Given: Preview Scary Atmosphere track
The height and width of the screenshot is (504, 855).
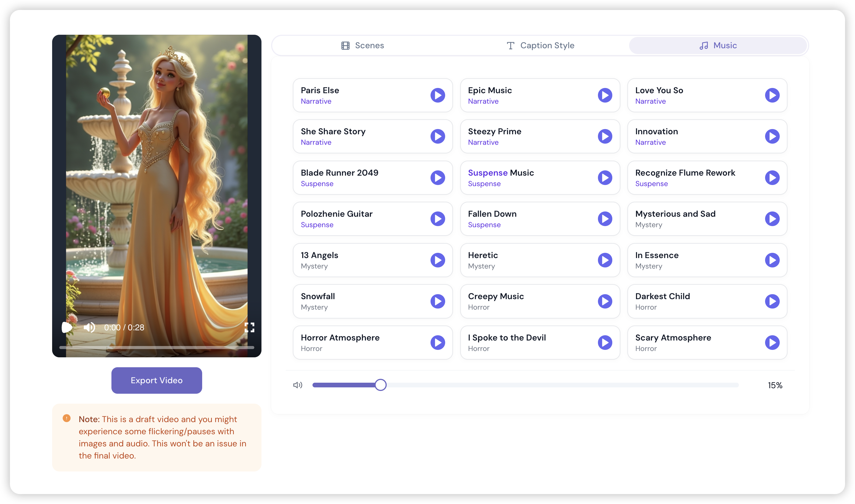Looking at the screenshot, I should point(772,342).
